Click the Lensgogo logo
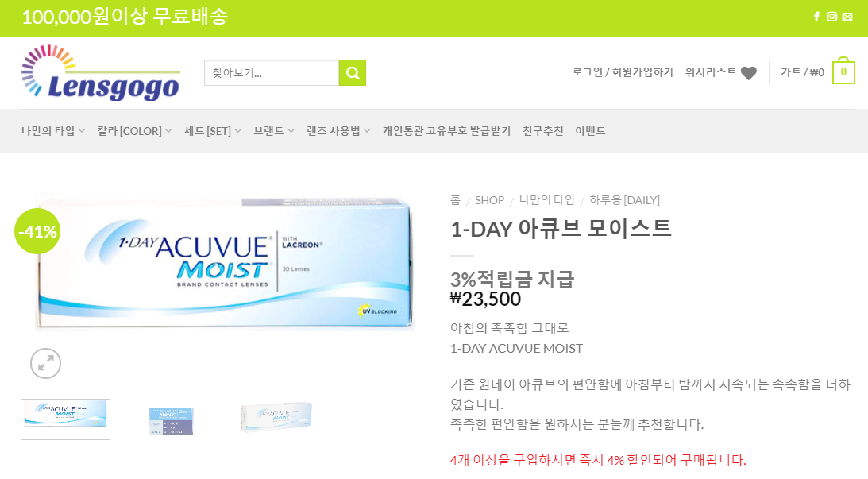 101,72
